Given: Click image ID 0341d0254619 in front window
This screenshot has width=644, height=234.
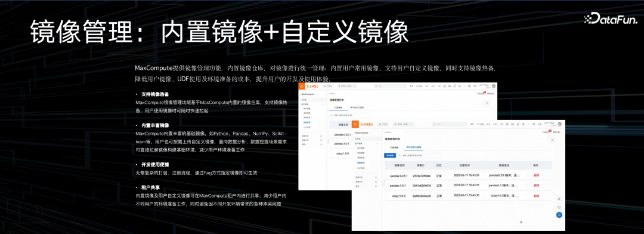Looking at the screenshot, I should 422,186.
